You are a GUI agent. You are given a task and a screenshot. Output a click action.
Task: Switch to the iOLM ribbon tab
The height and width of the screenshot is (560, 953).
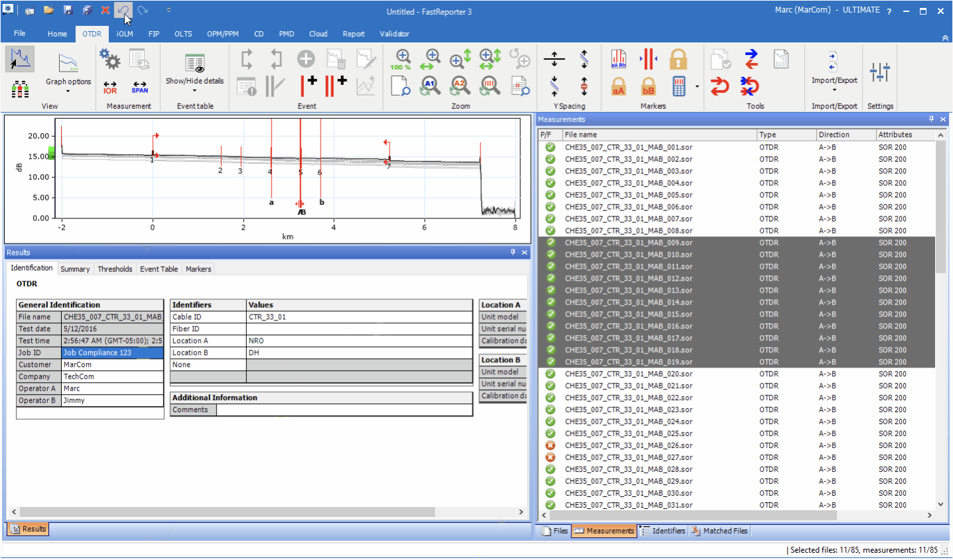point(125,34)
